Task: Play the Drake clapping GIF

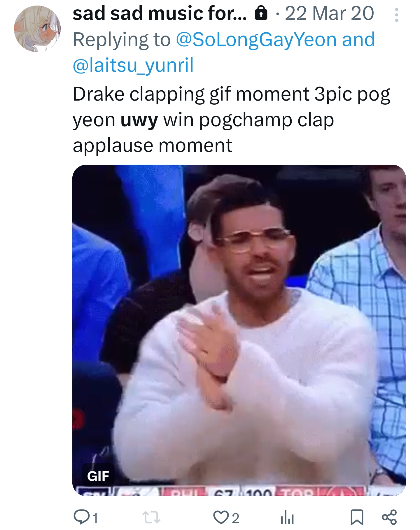Action: [x=239, y=330]
